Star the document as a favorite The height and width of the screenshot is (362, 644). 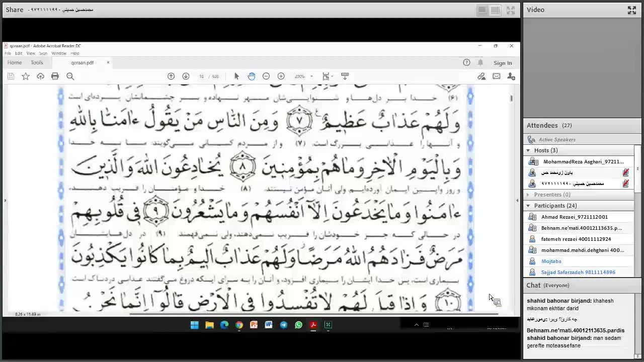click(26, 76)
